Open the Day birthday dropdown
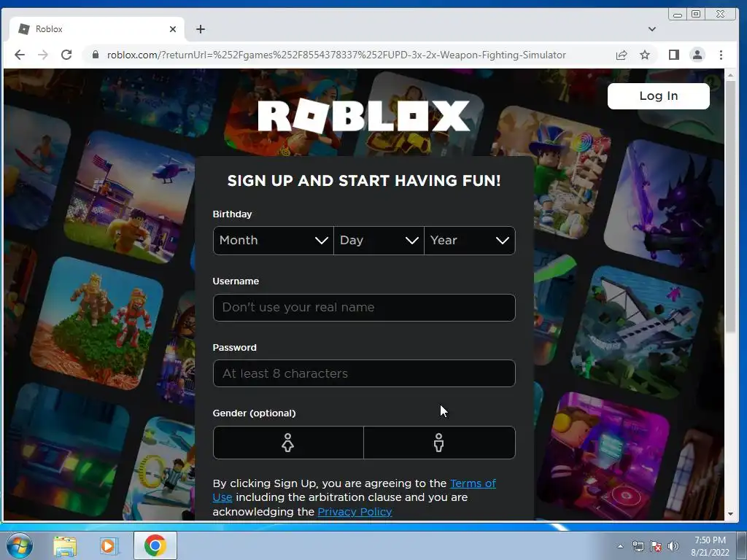 pos(379,241)
